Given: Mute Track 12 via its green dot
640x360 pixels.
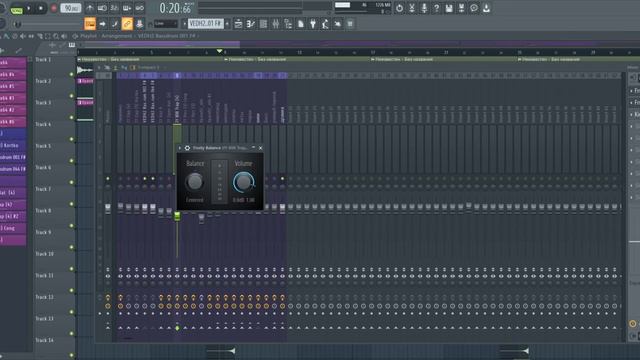Looking at the screenshot, I should coord(71,312).
